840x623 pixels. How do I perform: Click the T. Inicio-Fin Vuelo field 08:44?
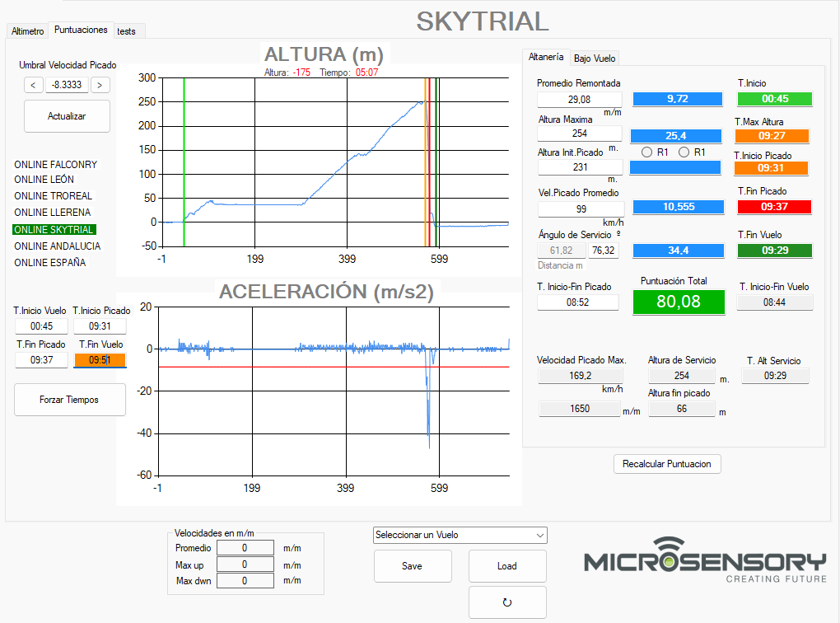pos(775,302)
